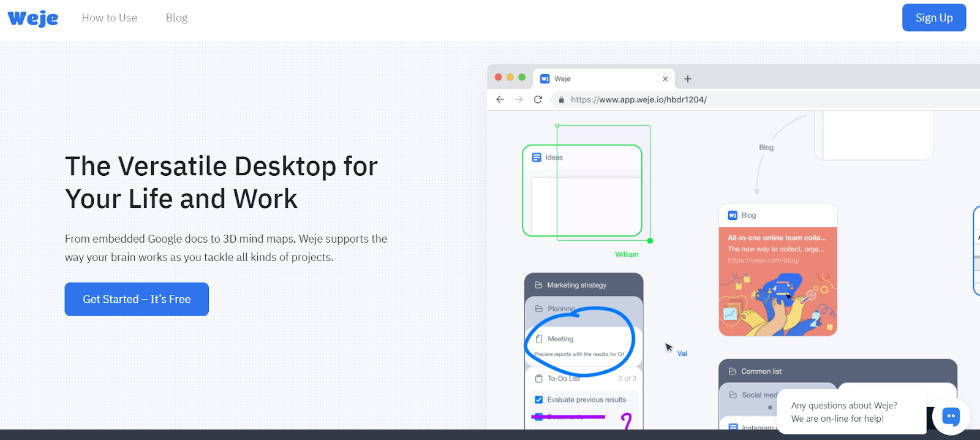The image size is (980, 440).
Task: Click the document icon on the Ideas card
Action: coord(537,157)
